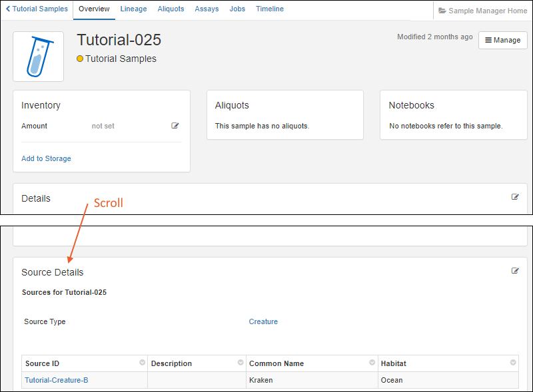533x392 pixels.
Task: Go to the Jobs tab
Action: tap(237, 9)
